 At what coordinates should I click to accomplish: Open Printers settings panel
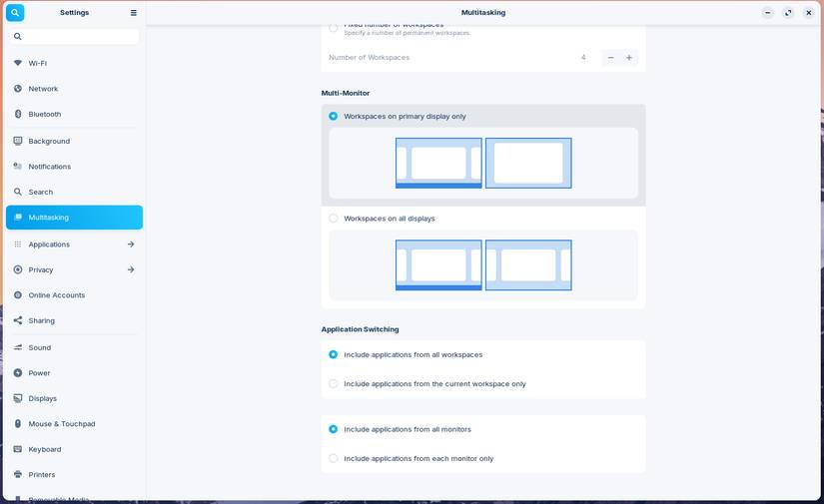pyautogui.click(x=74, y=475)
